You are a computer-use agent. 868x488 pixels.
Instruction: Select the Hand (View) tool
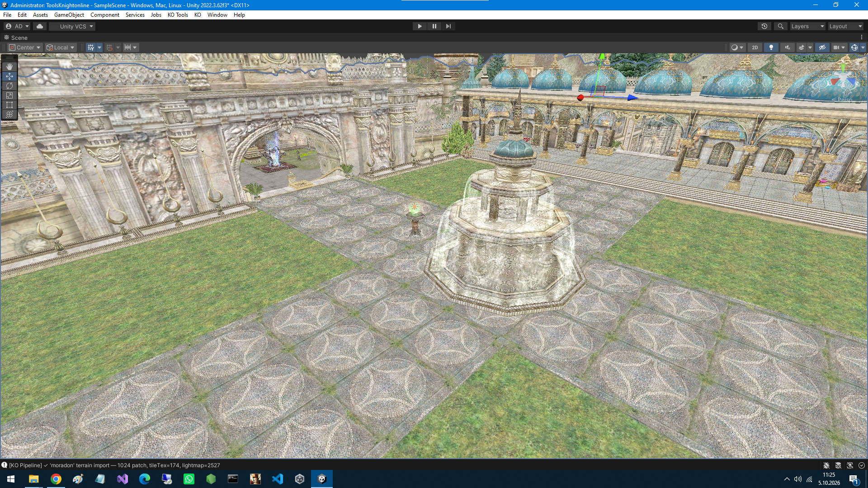tap(9, 67)
